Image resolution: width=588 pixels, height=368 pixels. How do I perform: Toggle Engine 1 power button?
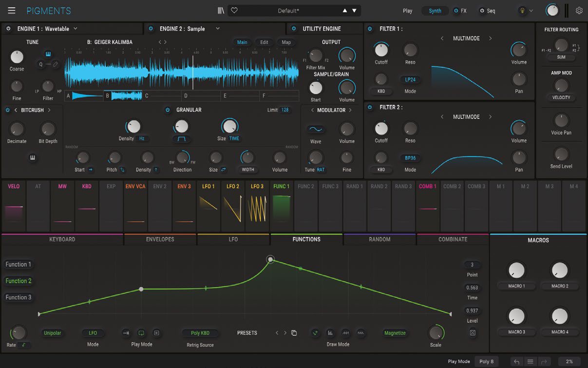[8, 29]
